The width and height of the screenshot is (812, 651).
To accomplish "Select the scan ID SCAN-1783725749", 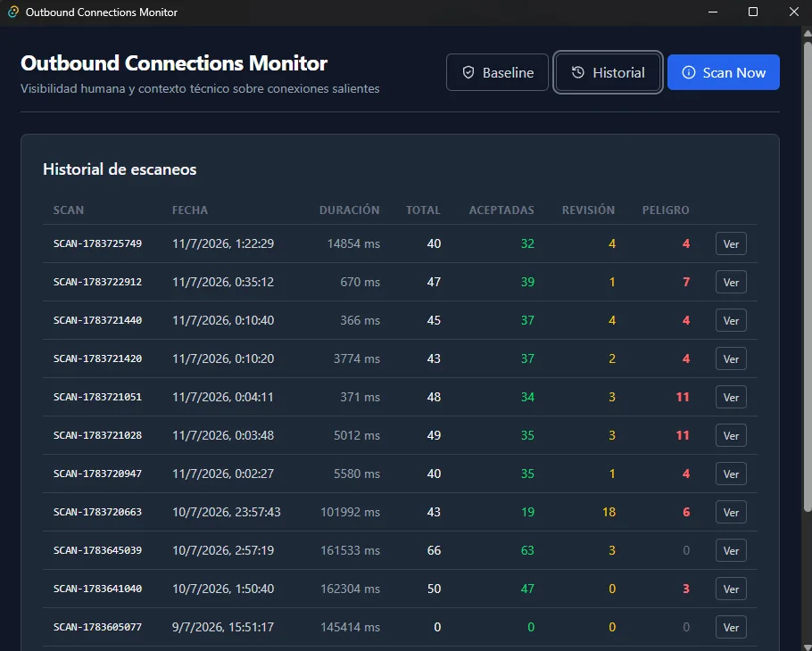I will (97, 243).
